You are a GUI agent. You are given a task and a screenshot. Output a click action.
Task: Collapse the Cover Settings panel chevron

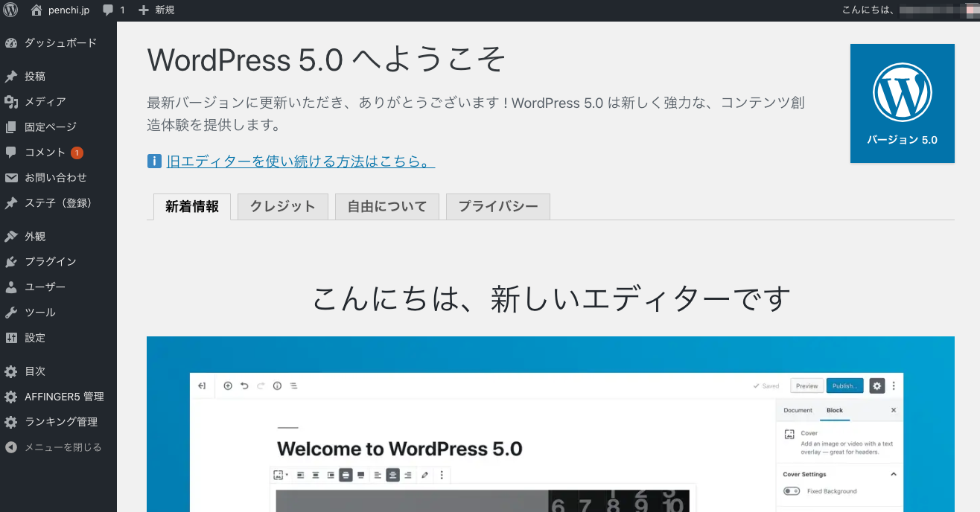(x=894, y=474)
